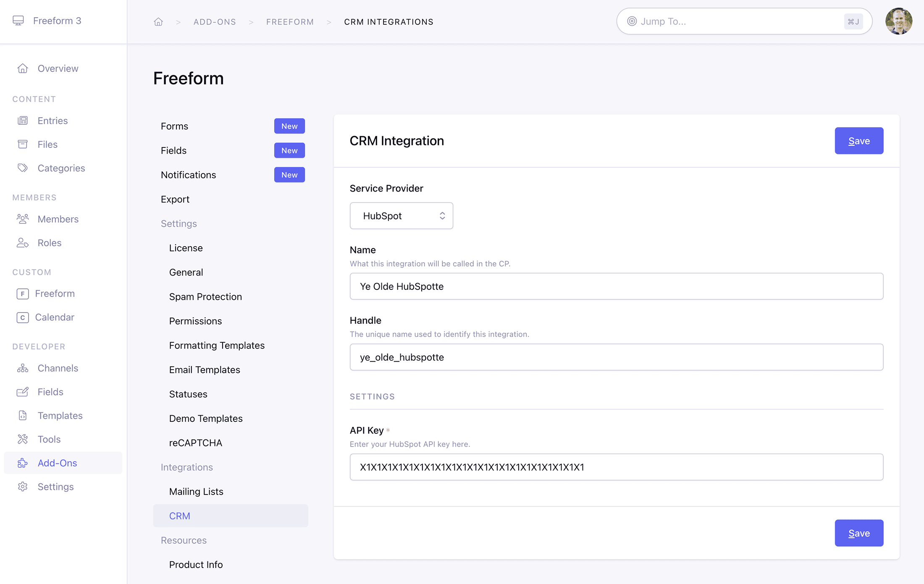Click the Members icon in sidebar
924x584 pixels.
click(x=22, y=218)
